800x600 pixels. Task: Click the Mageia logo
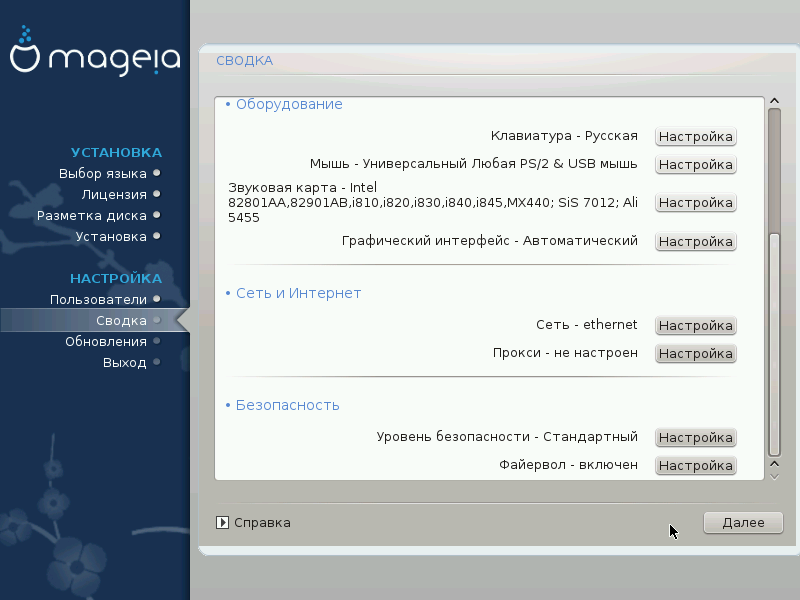(95, 58)
